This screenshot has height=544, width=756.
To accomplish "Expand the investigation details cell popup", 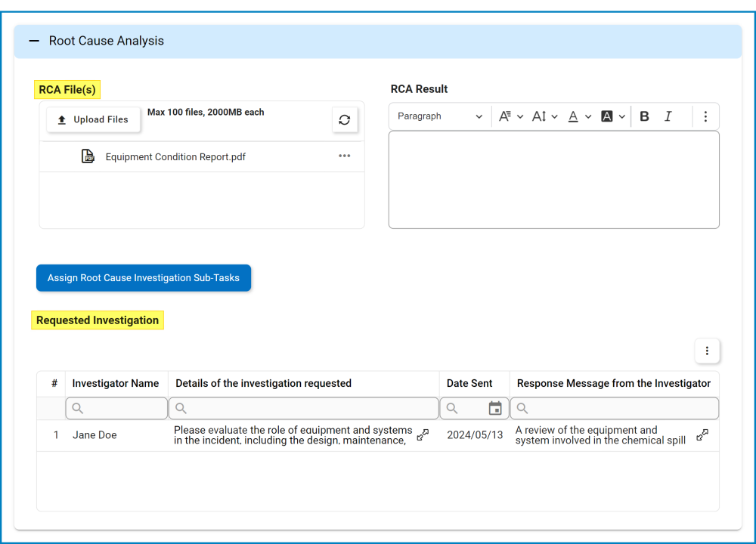I will point(423,434).
